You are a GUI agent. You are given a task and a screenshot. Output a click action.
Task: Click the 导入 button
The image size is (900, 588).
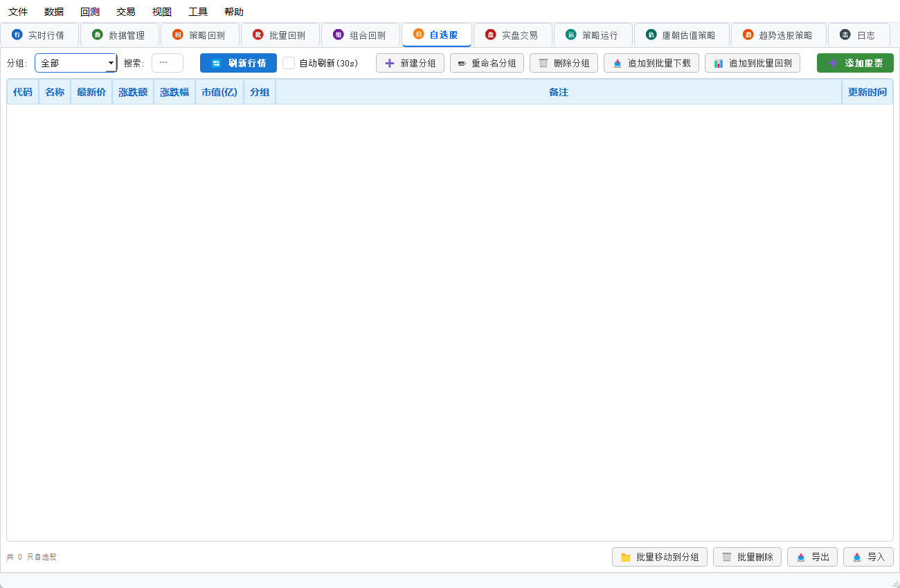(868, 557)
